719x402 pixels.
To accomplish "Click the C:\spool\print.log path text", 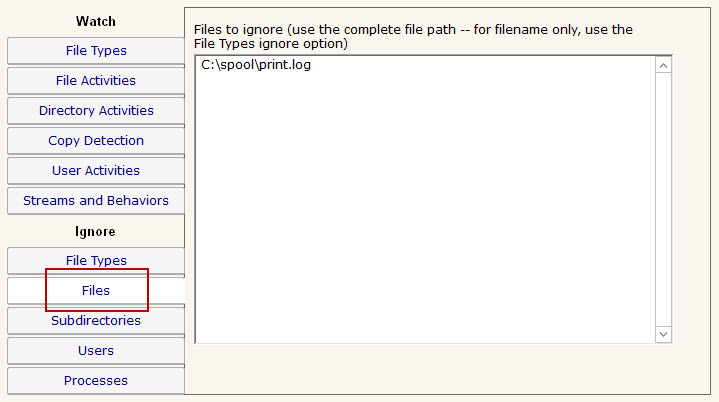I will point(254,66).
